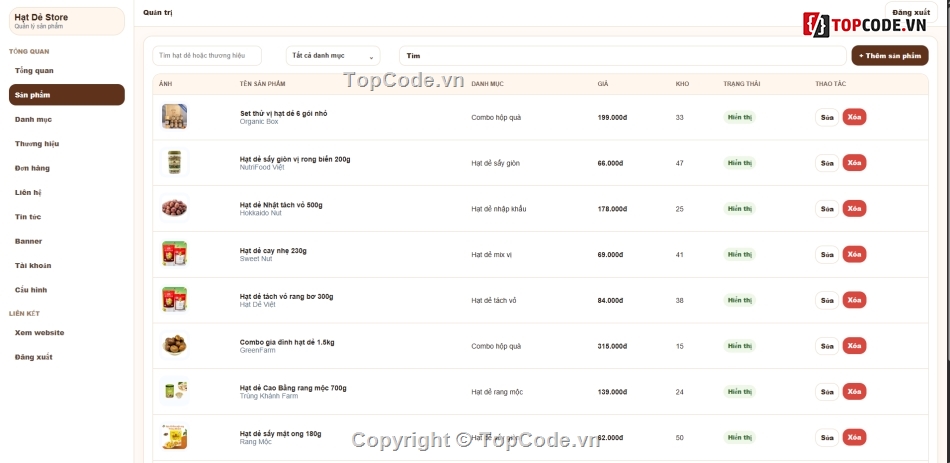The height and width of the screenshot is (463, 950).
Task: Expand the Tất cả danh mục category dropdown
Action: pyautogui.click(x=333, y=56)
